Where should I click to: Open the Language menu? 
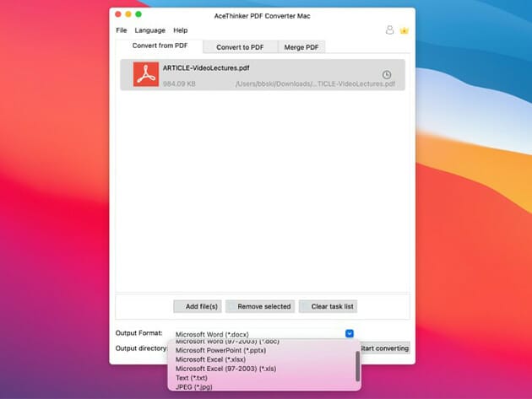point(150,30)
